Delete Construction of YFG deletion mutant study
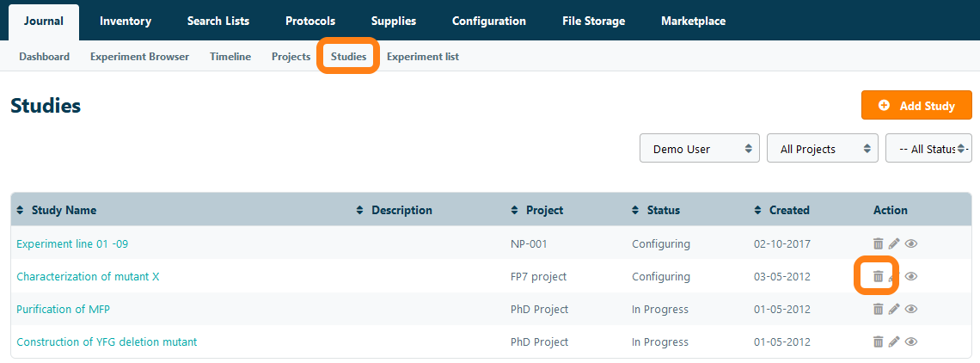This screenshot has width=980, height=363. tap(878, 342)
